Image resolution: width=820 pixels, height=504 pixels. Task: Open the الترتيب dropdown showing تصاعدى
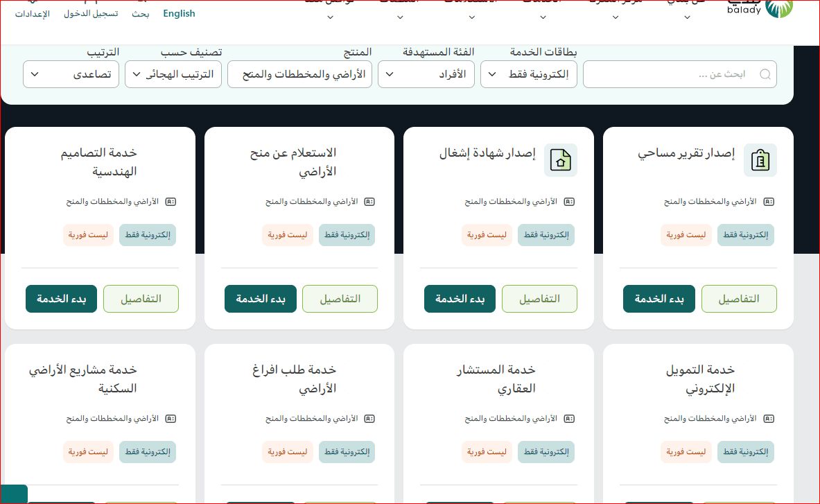[71, 73]
